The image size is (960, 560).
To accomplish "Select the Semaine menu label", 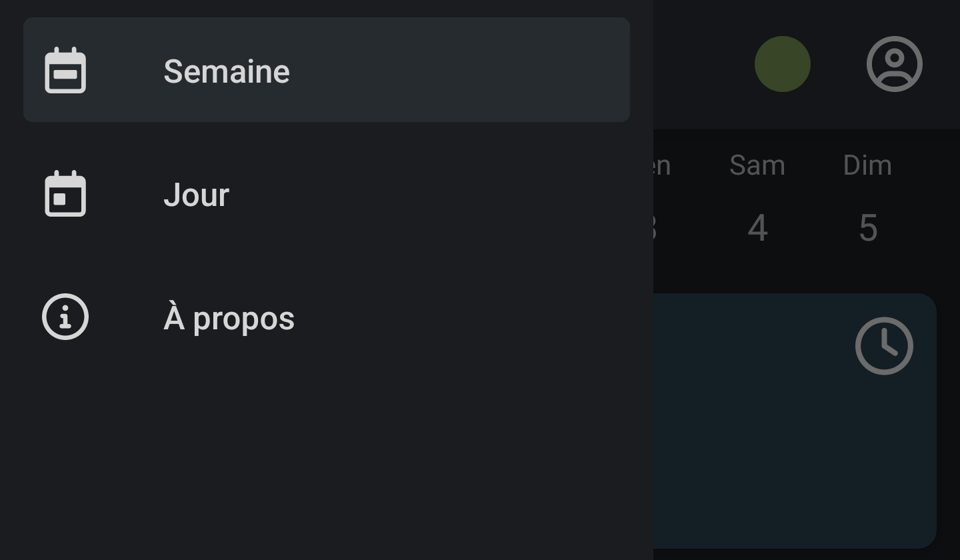I will click(226, 71).
